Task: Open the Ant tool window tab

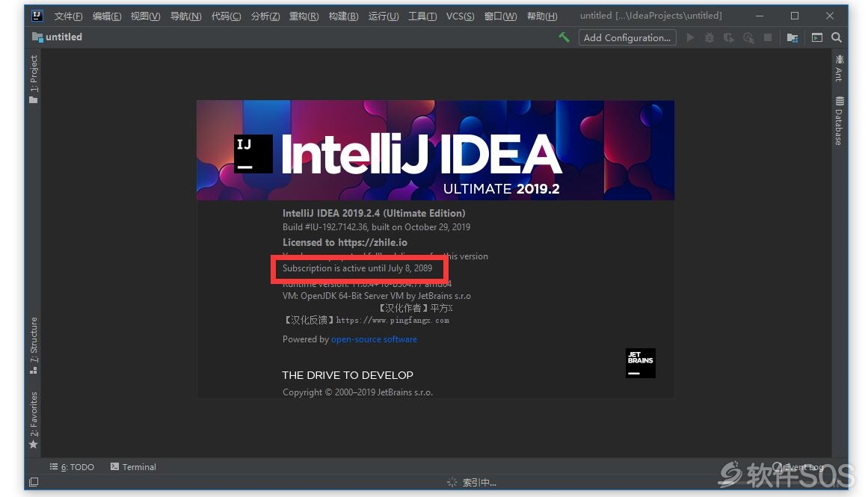Action: [839, 68]
